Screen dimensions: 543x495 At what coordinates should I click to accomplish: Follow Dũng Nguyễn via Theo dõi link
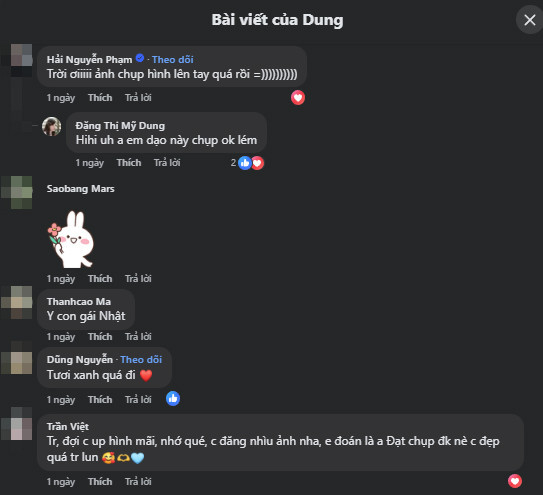141,360
